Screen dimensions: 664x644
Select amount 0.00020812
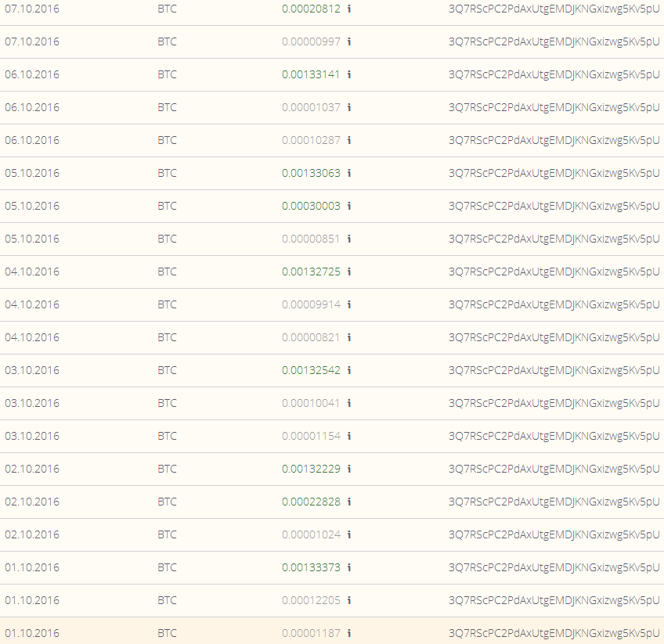pyautogui.click(x=311, y=9)
